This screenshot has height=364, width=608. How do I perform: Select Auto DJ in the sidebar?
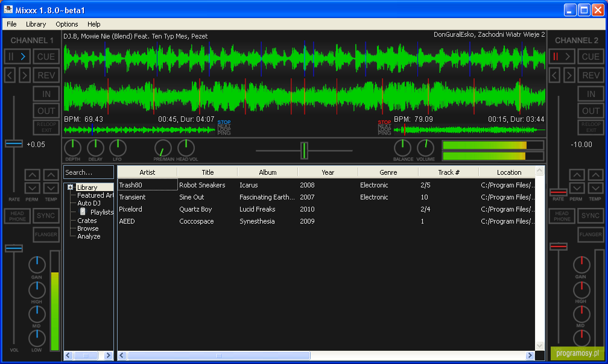tap(89, 203)
